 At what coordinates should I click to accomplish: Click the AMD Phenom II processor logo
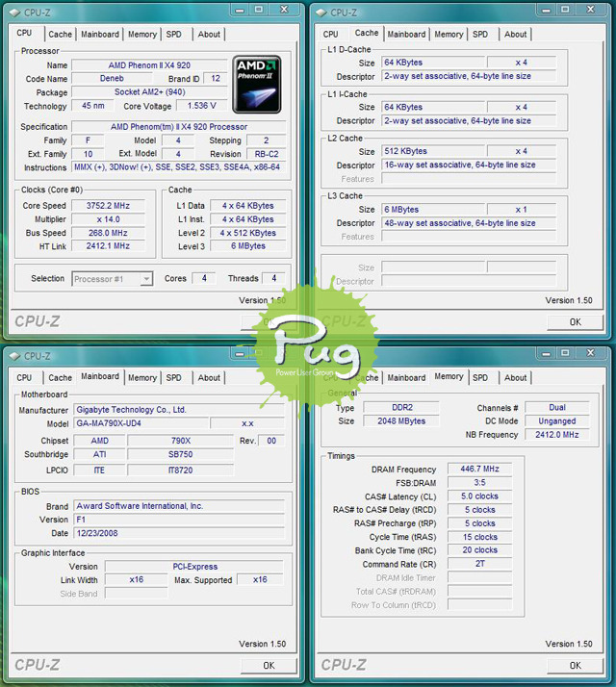click(x=256, y=84)
